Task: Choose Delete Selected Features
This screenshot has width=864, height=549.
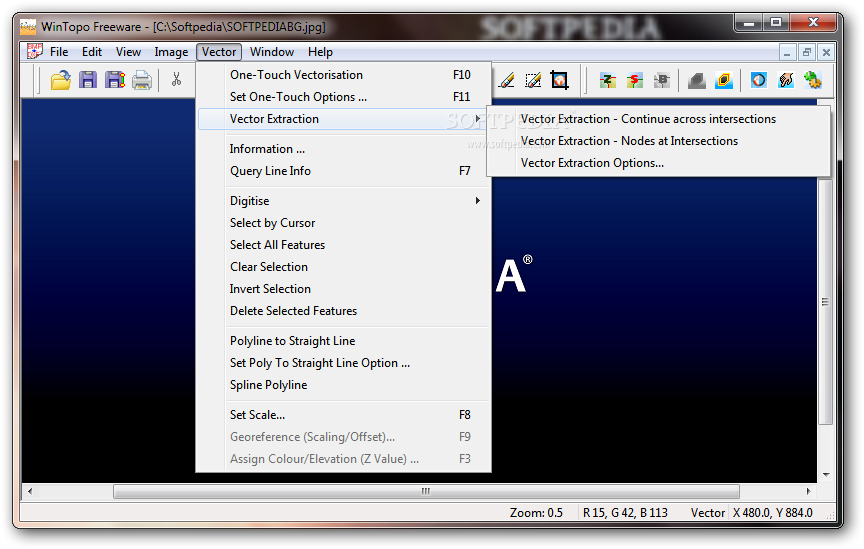Action: click(344, 311)
